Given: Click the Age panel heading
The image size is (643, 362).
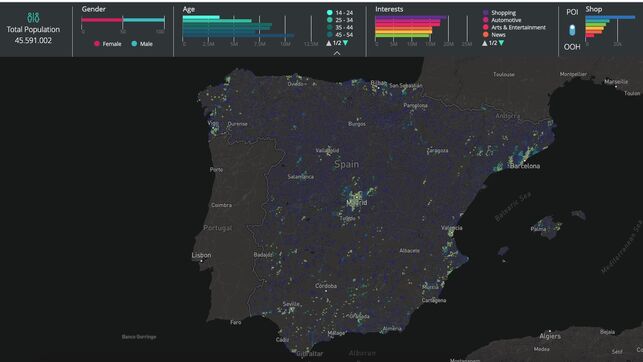Looking at the screenshot, I should pos(189,9).
